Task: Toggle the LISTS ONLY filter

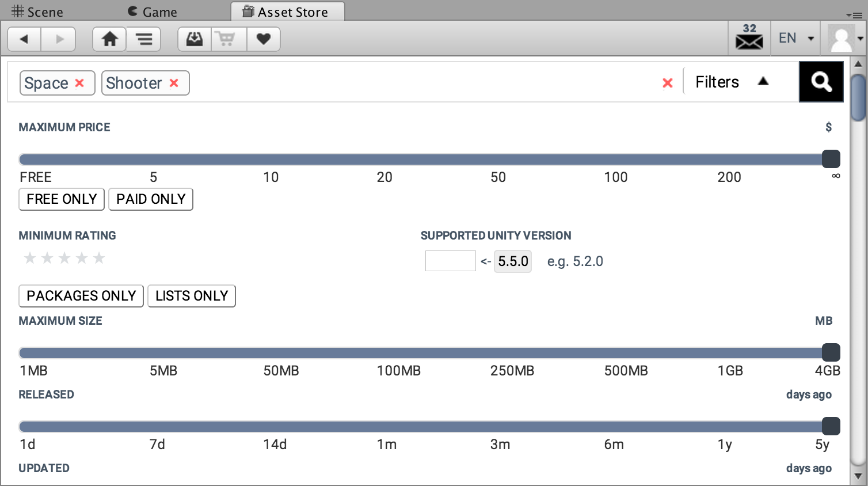Action: pos(192,296)
